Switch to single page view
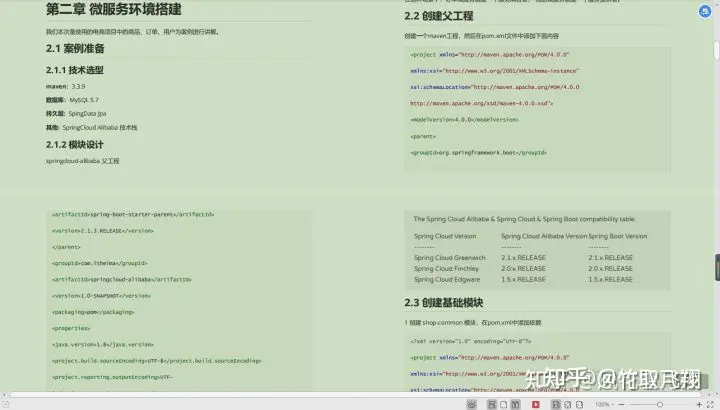The height and width of the screenshot is (410, 720). click(x=503, y=404)
